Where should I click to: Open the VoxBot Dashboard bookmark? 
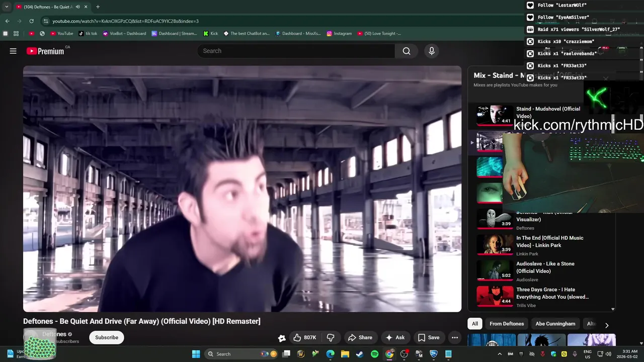point(124,34)
